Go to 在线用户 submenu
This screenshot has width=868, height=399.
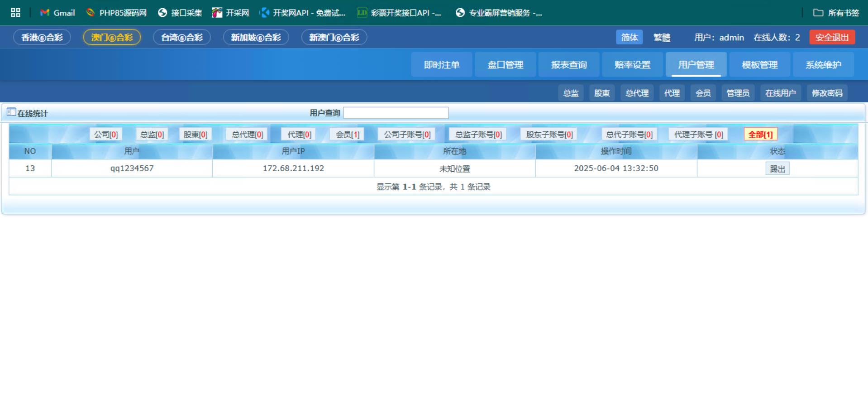tap(780, 93)
